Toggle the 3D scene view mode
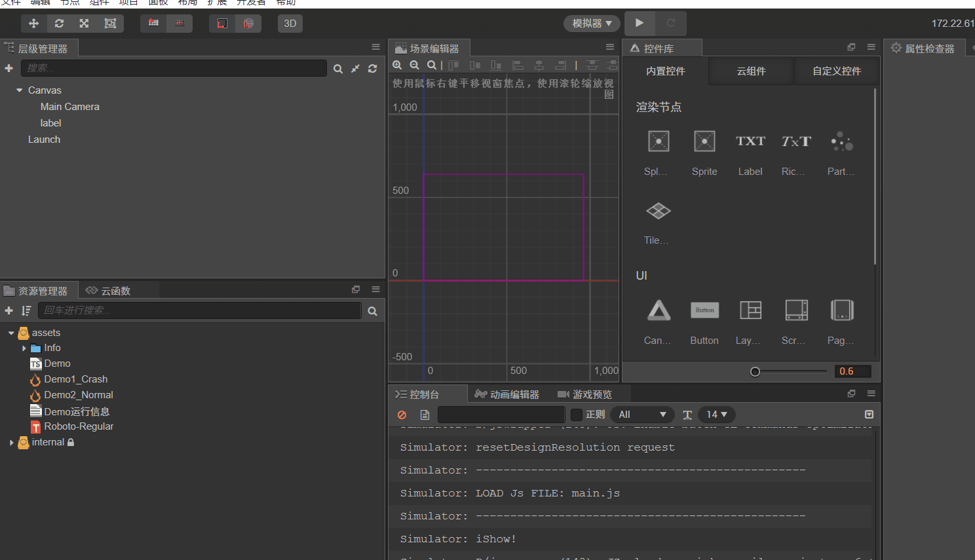Viewport: 975px width, 560px height. pyautogui.click(x=290, y=24)
